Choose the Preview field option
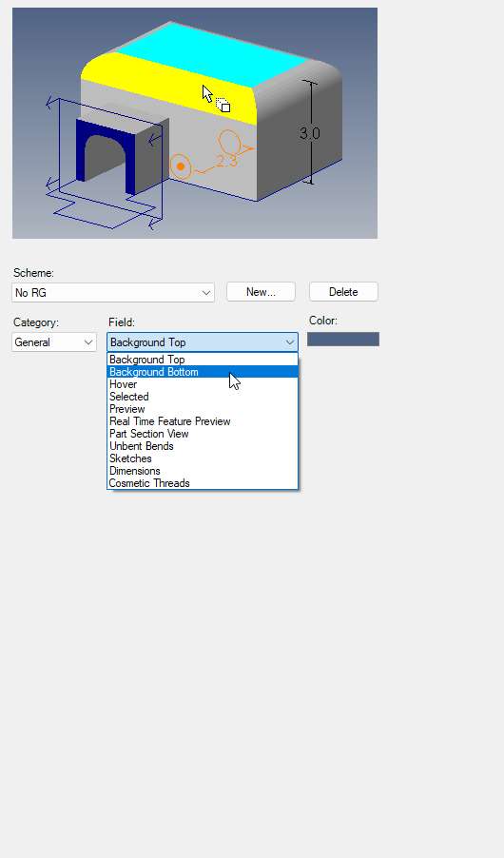Viewport: 504px width, 858px height. coord(203,409)
